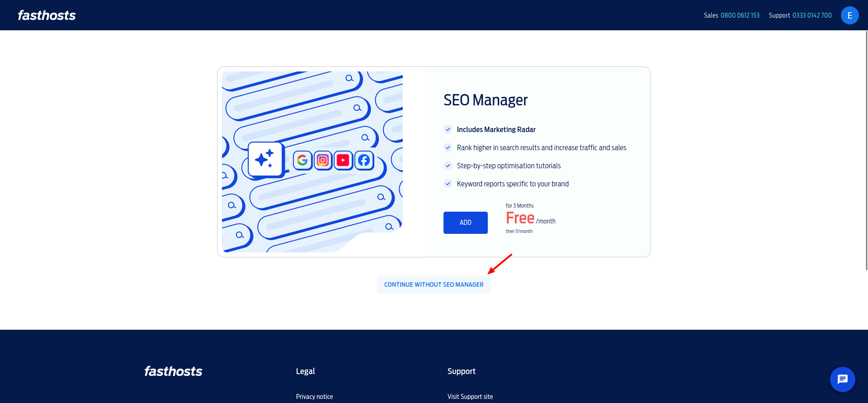Image resolution: width=868 pixels, height=403 pixels.
Task: Open the live chat bubble icon
Action: (842, 379)
